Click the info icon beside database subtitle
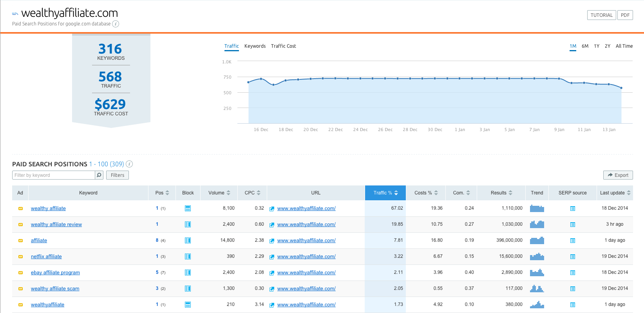This screenshot has width=644, height=313. [x=116, y=24]
